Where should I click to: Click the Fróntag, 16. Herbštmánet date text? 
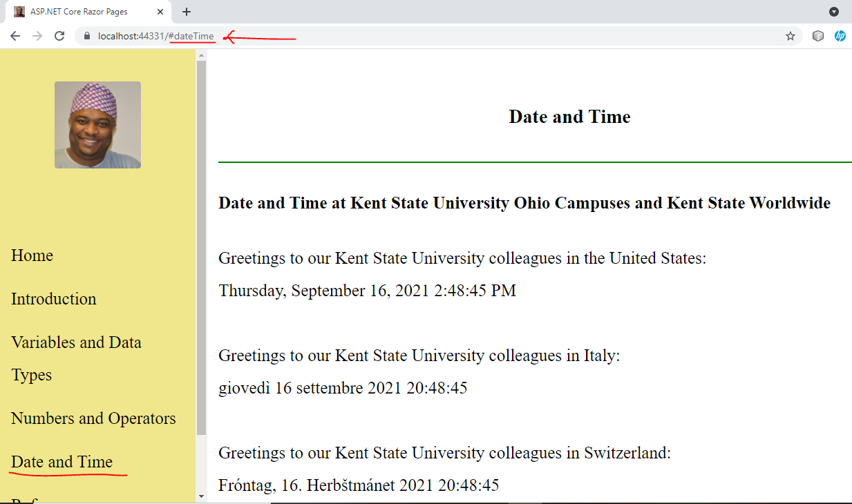point(359,485)
